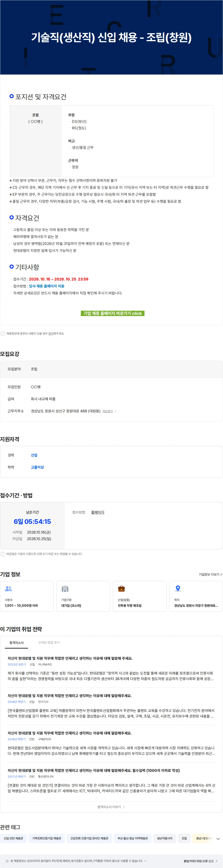223x868 pixels.
Task: Select the 합격자소서 tab
Action: [16, 643]
